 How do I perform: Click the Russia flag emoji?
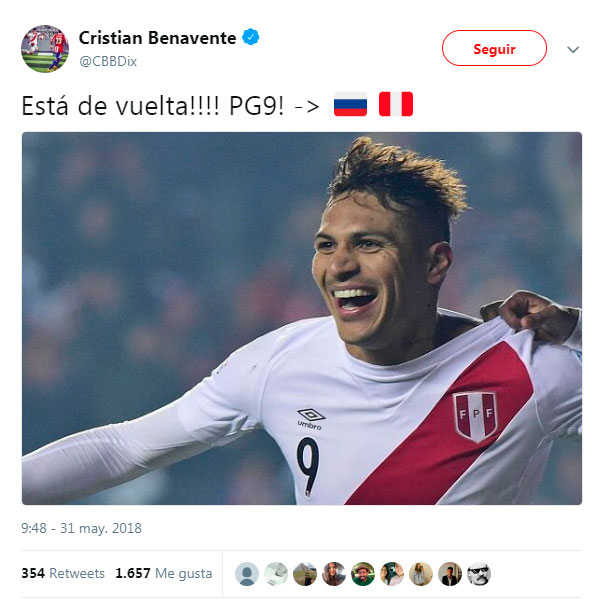pos(350,104)
